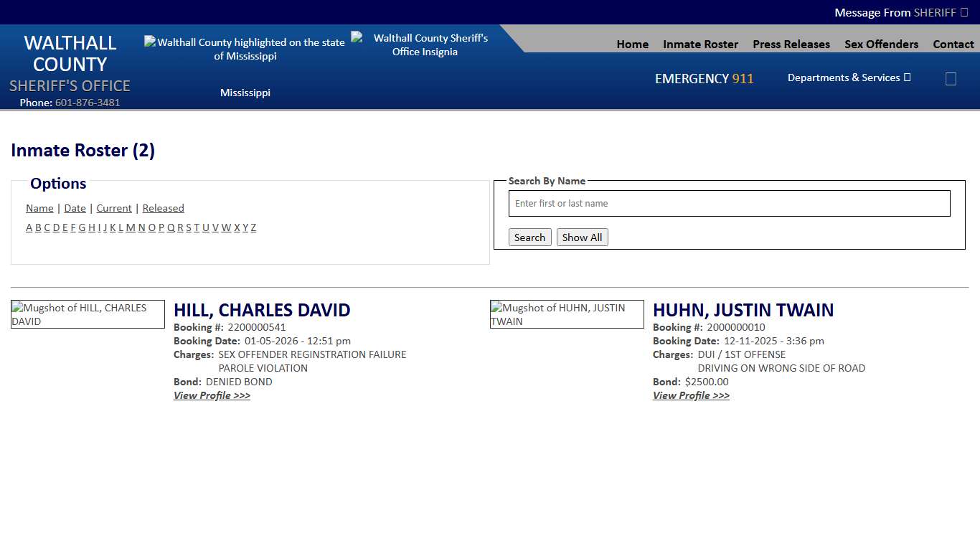Sort the roster by Date

tap(75, 208)
